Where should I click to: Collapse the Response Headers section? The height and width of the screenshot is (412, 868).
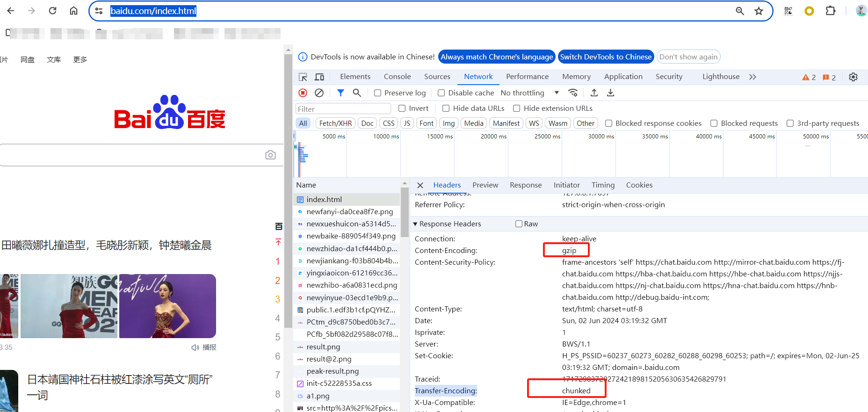[x=415, y=224]
